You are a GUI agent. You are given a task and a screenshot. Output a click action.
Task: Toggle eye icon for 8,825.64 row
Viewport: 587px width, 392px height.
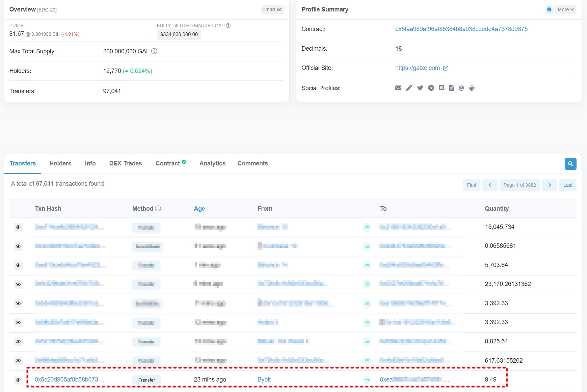pyautogui.click(x=18, y=342)
